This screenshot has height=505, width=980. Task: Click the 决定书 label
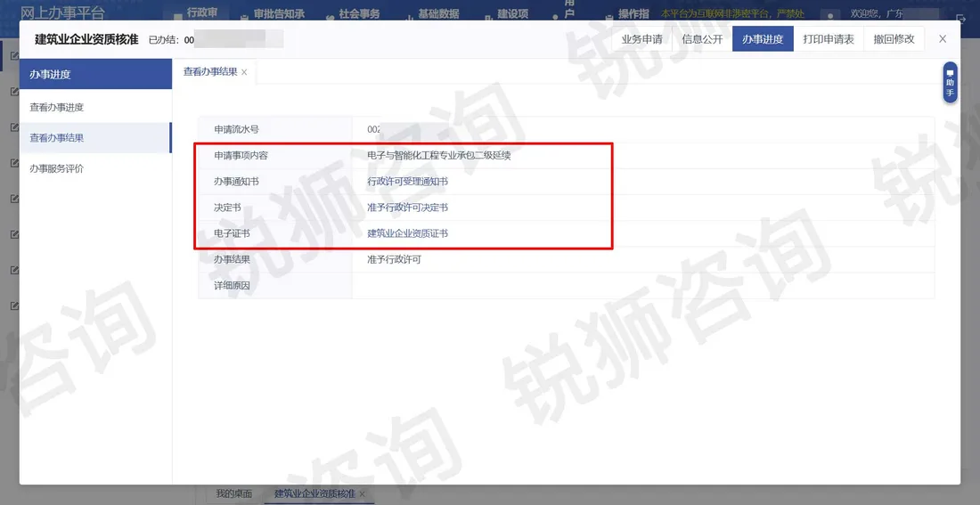(227, 208)
